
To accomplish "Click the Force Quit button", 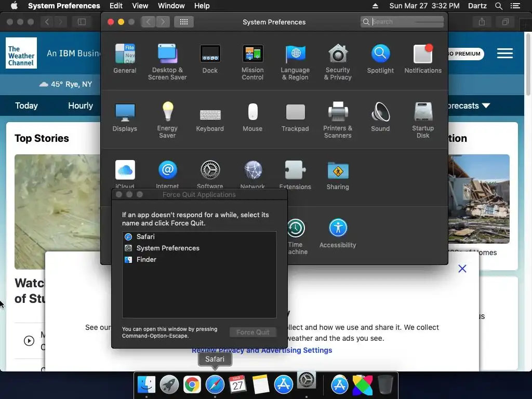I will coord(253,332).
